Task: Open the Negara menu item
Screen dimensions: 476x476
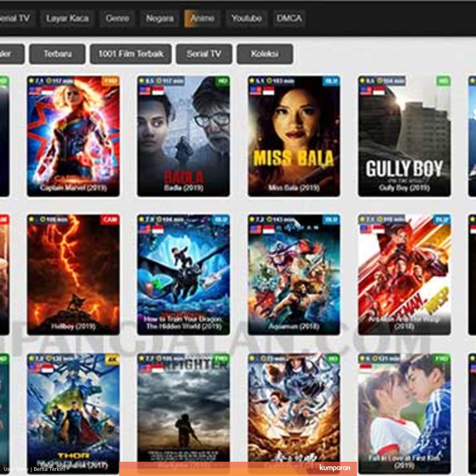Action: (159, 18)
